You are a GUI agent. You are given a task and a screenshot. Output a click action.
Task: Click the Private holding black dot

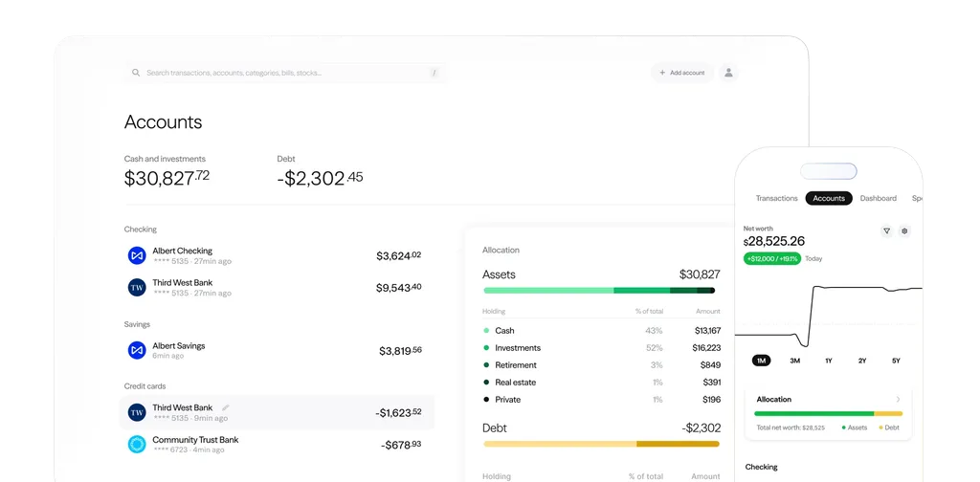486,400
